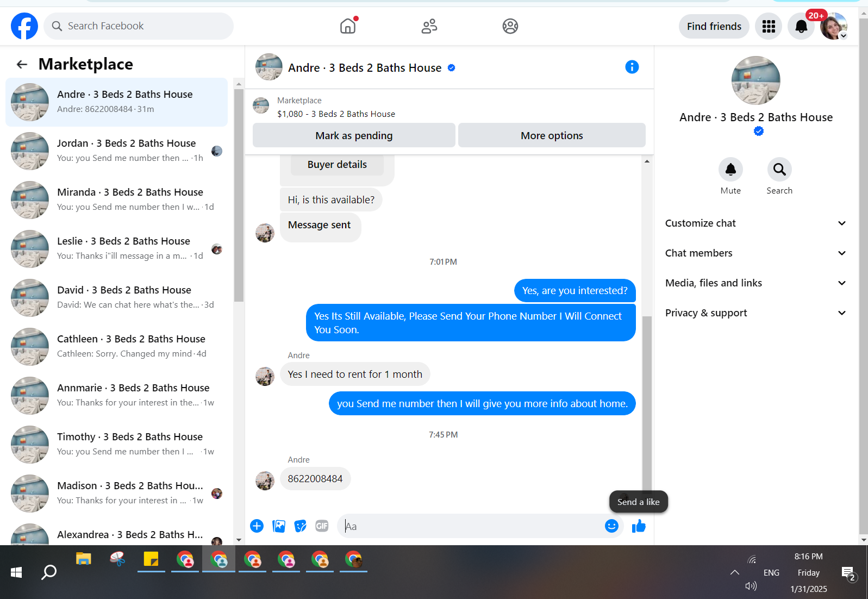The width and height of the screenshot is (868, 599).
Task: Show hidden system tray icons
Action: (x=735, y=572)
